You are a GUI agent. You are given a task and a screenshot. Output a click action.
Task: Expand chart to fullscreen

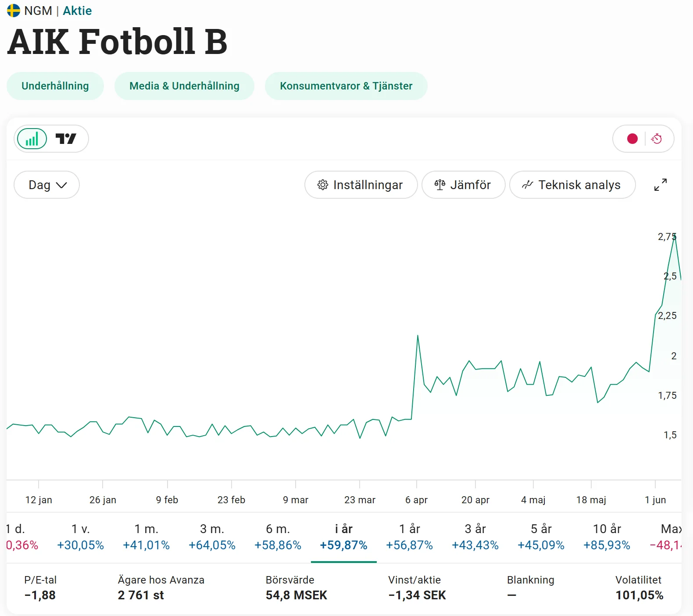(660, 185)
